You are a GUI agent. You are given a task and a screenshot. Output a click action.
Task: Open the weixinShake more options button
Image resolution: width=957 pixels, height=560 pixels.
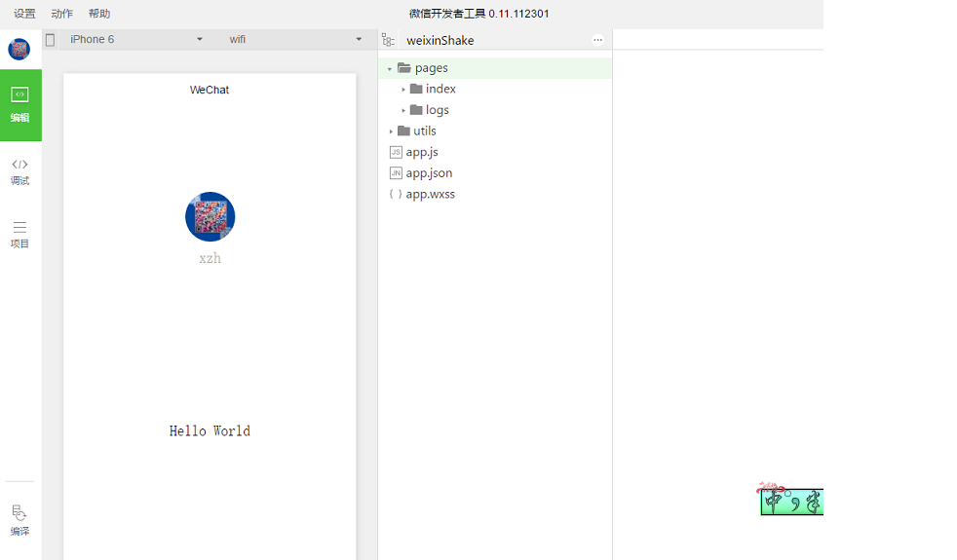pos(598,40)
